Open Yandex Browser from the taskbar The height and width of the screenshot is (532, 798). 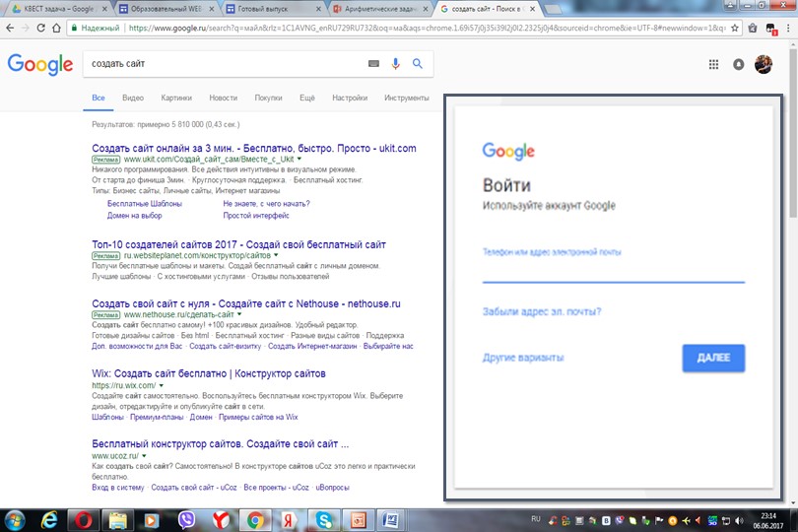pos(221,520)
